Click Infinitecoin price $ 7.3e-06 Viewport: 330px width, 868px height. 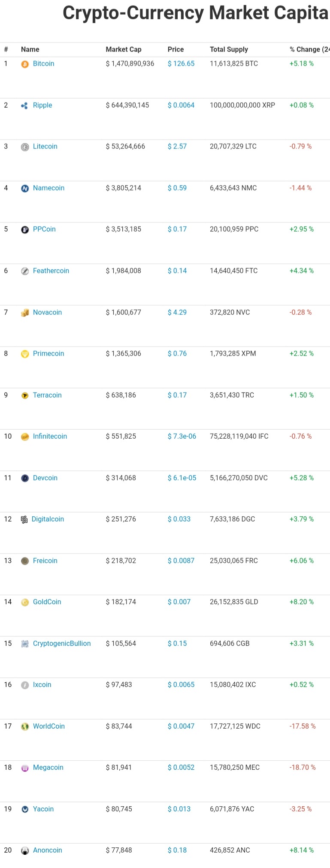pos(182,436)
